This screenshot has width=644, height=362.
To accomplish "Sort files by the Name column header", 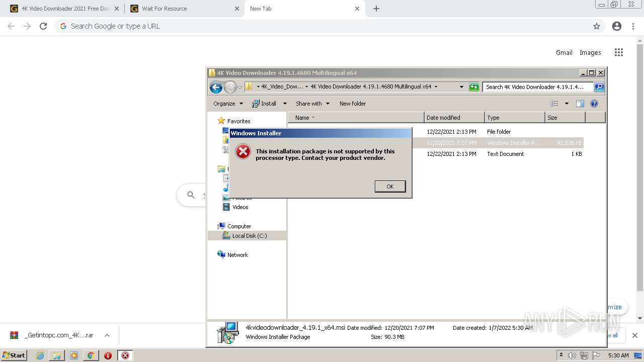I will point(356,118).
